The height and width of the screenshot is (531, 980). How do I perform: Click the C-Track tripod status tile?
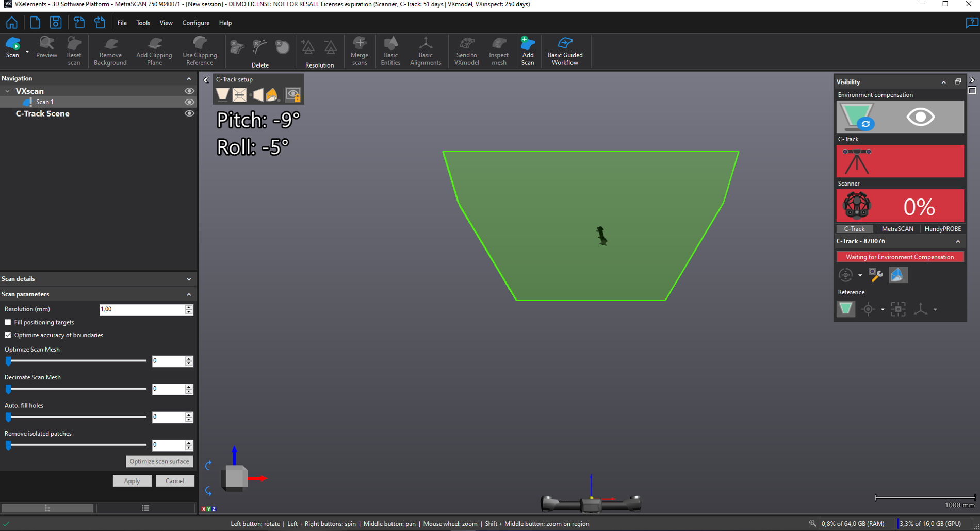pos(900,161)
